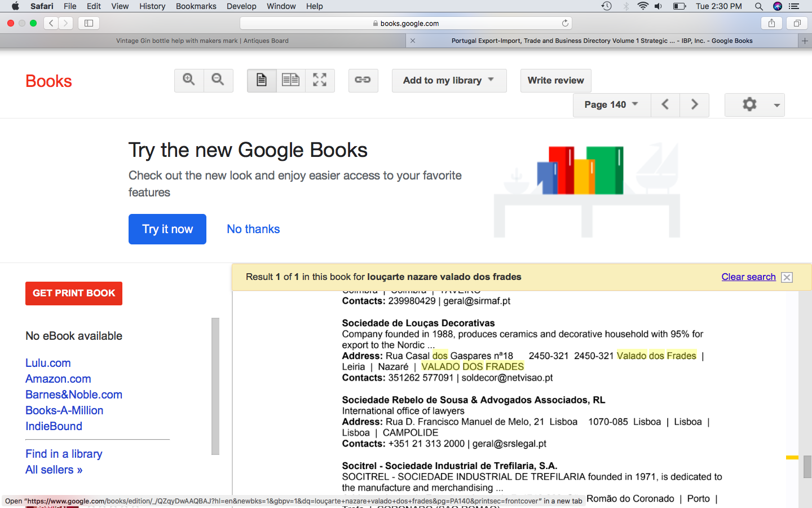812x508 pixels.
Task: Open Spotlight search
Action: click(759, 6)
